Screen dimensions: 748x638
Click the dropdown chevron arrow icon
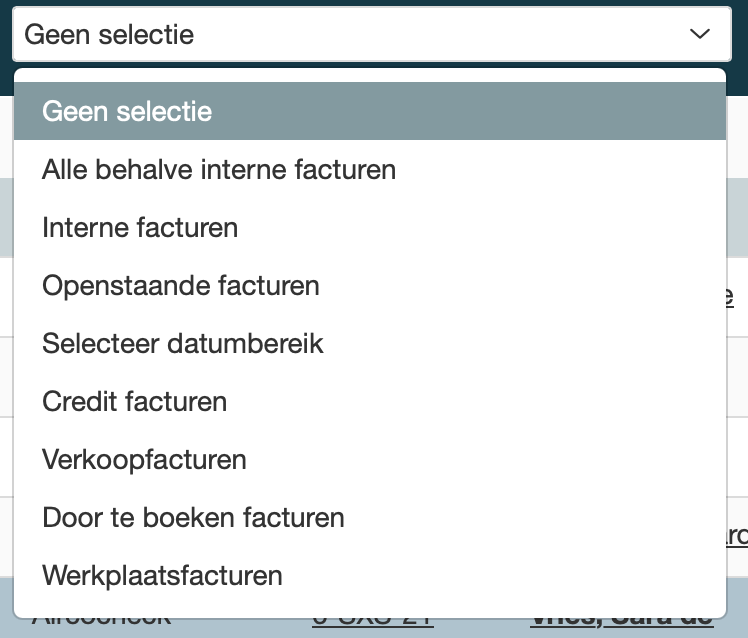click(x=699, y=35)
